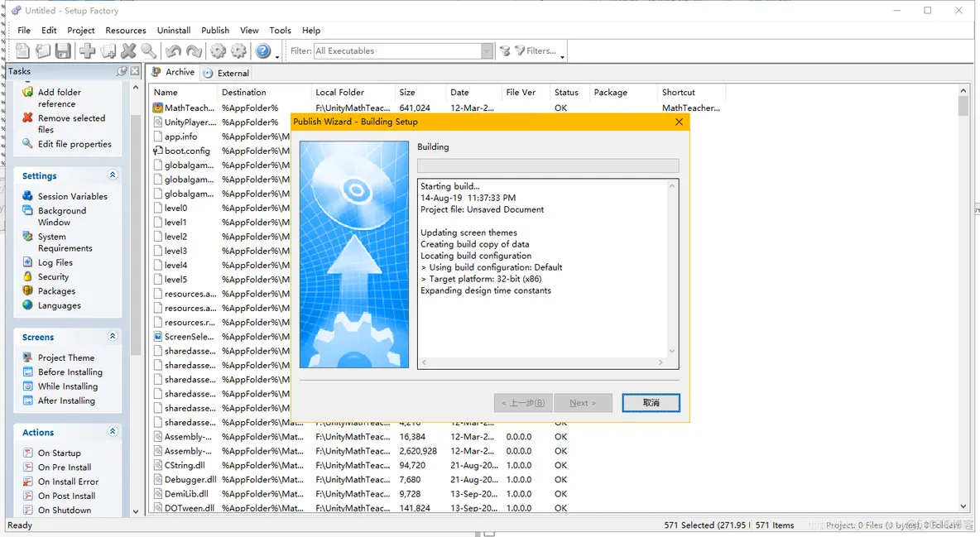Collapse the Actions section
This screenshot has height=537, width=980.
[x=113, y=431]
